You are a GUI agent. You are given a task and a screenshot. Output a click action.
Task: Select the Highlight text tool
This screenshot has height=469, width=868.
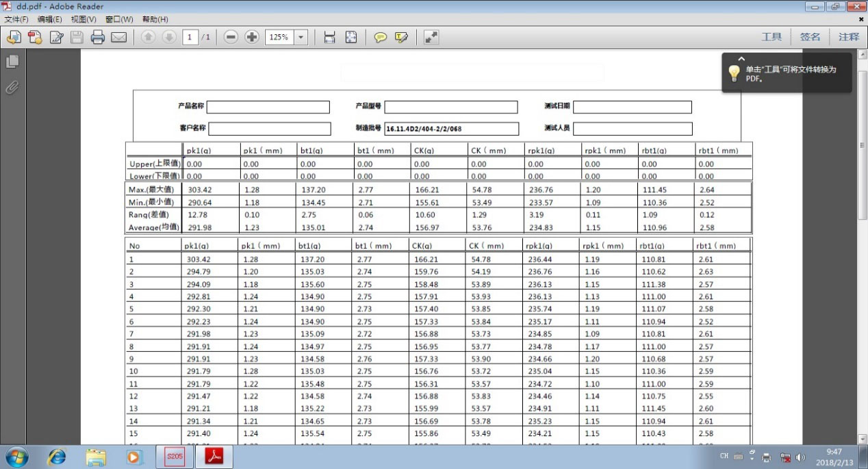point(401,37)
